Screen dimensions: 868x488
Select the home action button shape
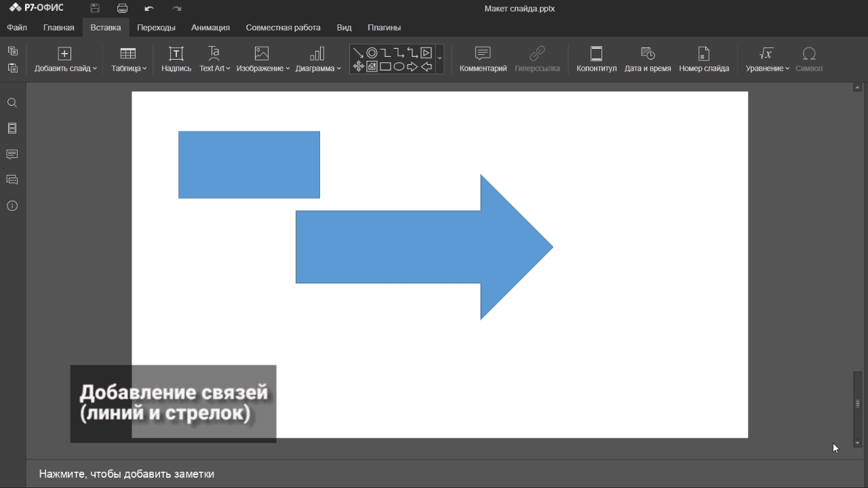pos(372,66)
